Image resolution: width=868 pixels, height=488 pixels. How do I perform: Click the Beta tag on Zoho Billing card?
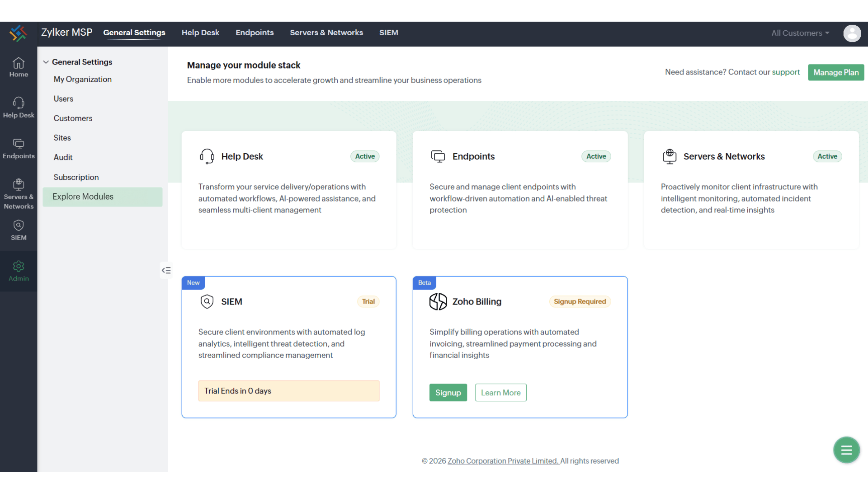424,283
